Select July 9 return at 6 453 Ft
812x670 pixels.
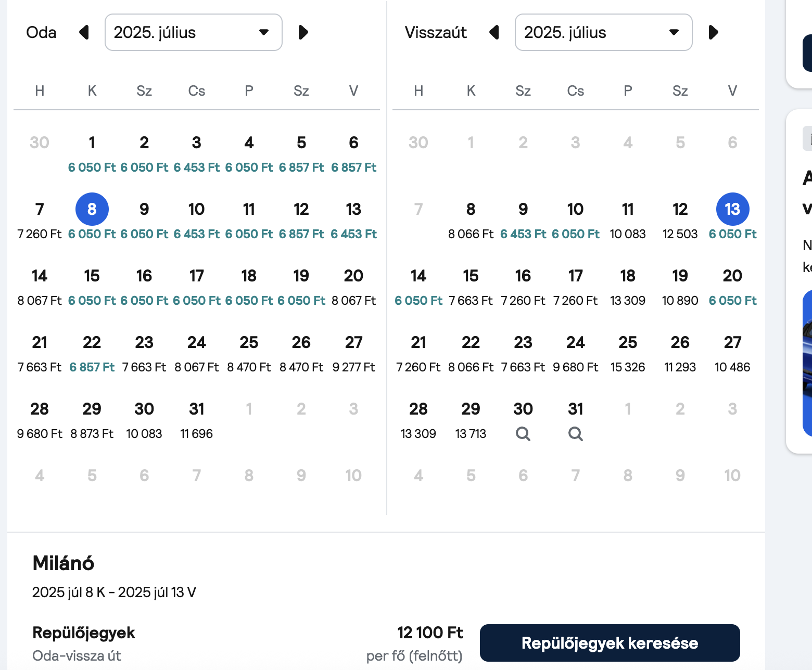tap(523, 220)
